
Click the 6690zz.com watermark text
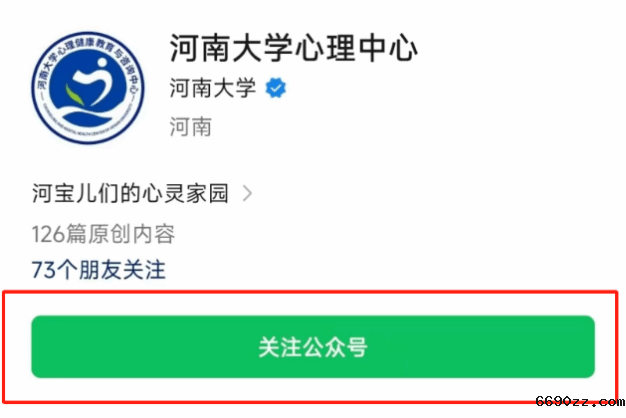tap(580, 401)
